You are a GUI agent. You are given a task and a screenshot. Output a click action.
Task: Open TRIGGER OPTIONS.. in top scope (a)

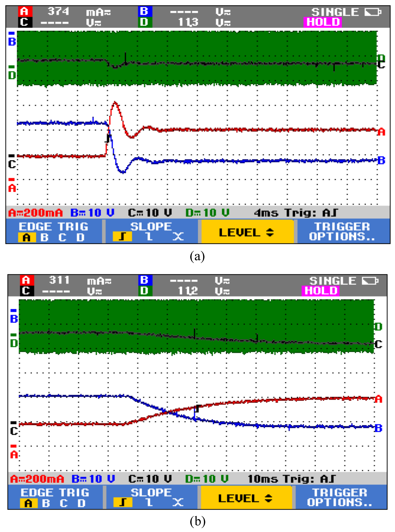click(342, 231)
